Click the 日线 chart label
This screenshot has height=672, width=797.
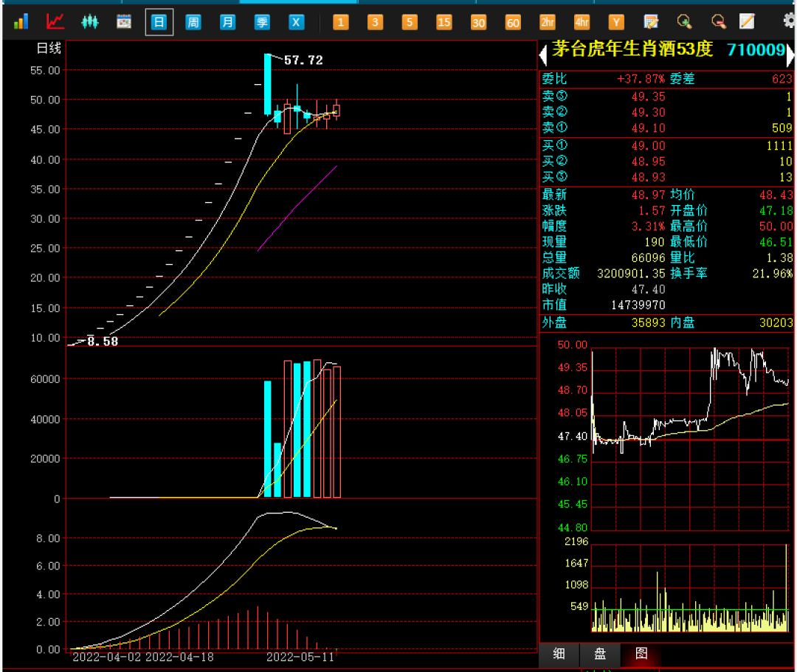(x=49, y=48)
